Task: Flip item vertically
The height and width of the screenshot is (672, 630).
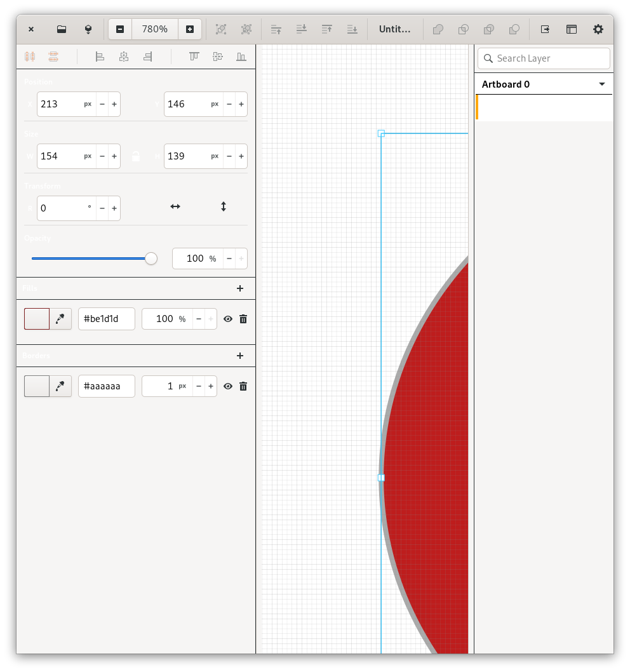Action: 224,206
